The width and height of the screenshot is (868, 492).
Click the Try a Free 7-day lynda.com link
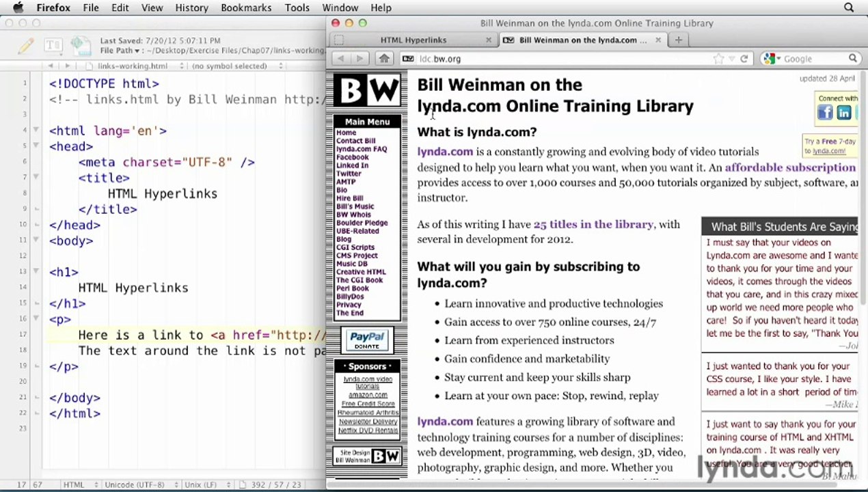(x=829, y=146)
